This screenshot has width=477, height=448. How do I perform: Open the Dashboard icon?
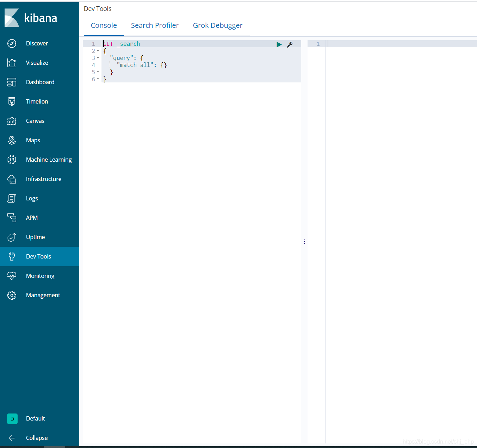click(x=12, y=82)
